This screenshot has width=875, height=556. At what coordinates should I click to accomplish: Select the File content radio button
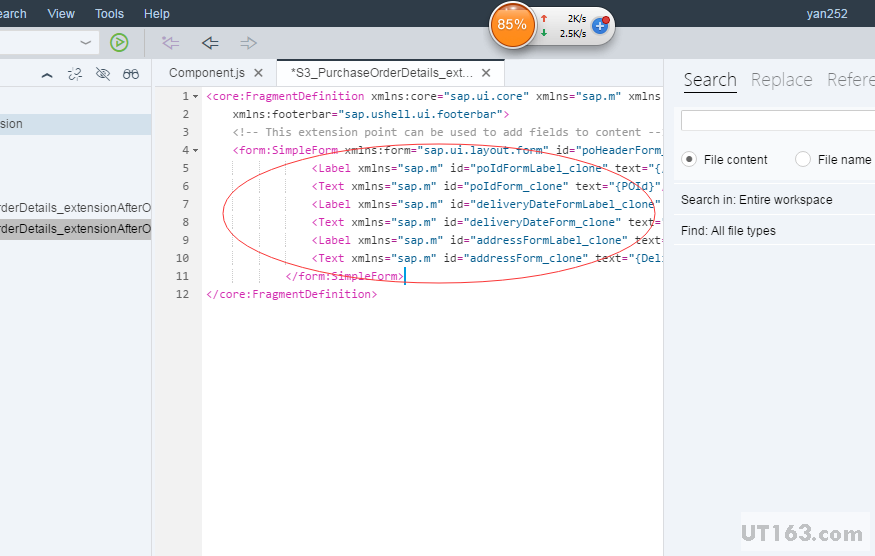click(689, 159)
